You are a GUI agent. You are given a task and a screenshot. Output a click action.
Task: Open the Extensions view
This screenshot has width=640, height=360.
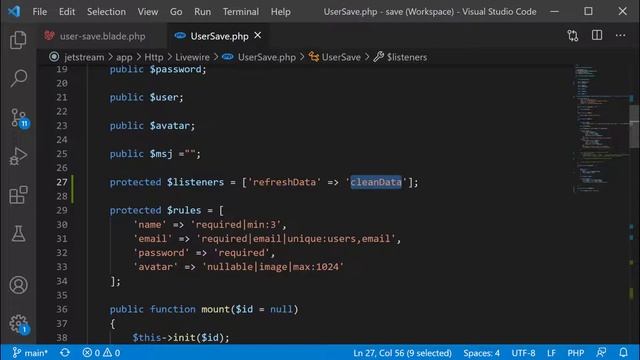point(18,195)
